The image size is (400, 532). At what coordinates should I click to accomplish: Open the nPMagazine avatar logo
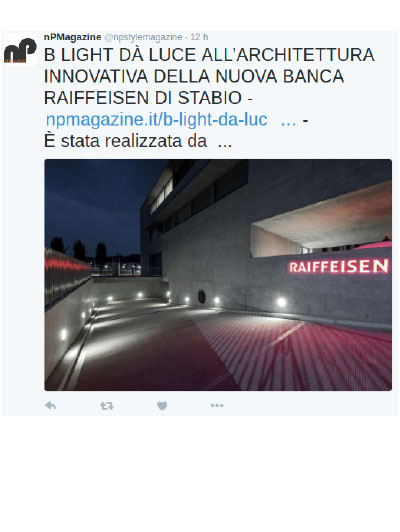pos(20,50)
